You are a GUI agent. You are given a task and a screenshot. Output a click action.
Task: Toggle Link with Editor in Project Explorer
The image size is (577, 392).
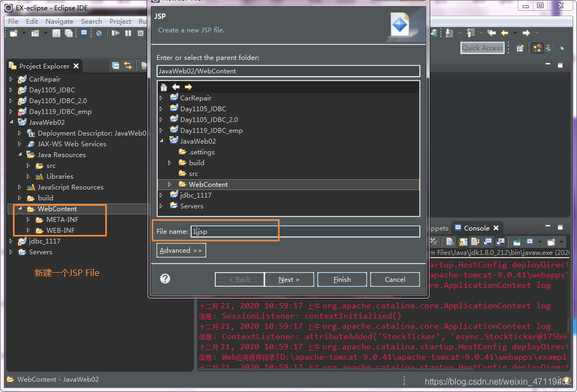[x=128, y=65]
